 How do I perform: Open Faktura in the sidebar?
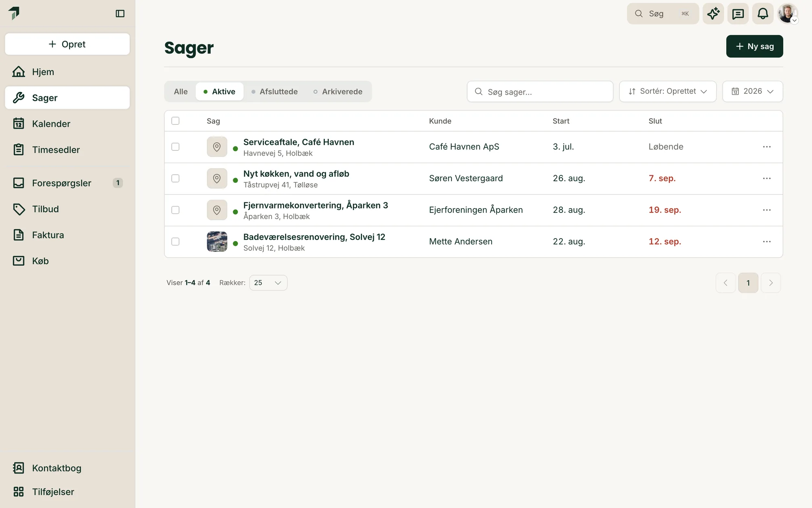67,235
